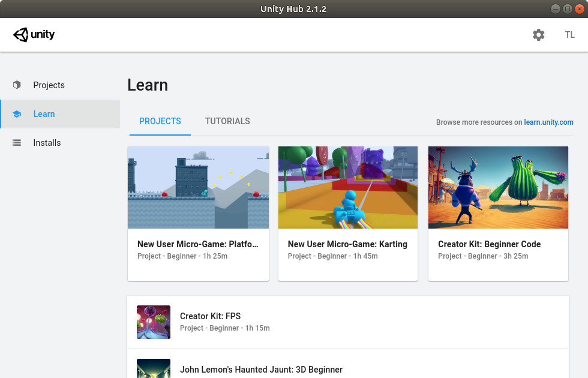
Task: Open John Lemon's Haunted Jaunt: 3D Beginner
Action: tap(261, 370)
